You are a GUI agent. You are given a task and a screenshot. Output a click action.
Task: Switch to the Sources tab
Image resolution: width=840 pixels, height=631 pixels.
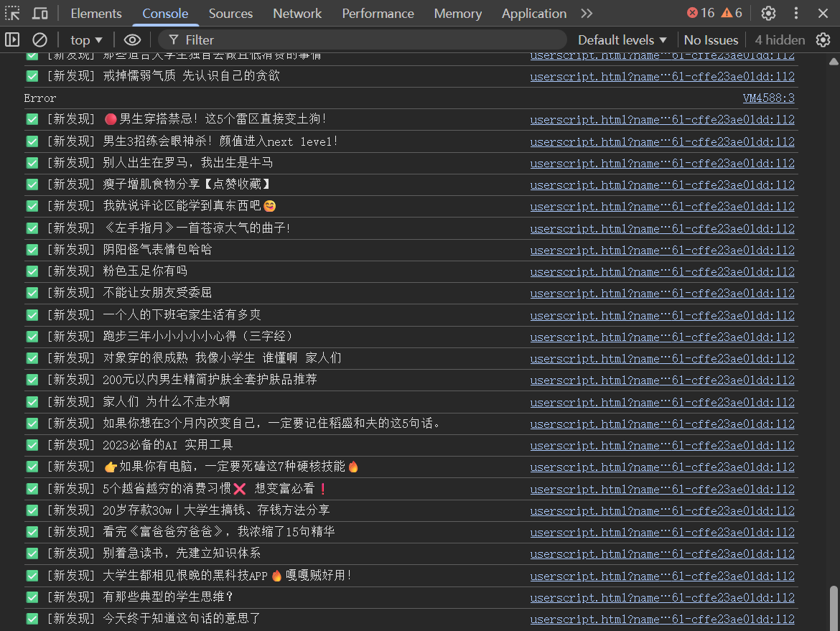click(x=230, y=13)
